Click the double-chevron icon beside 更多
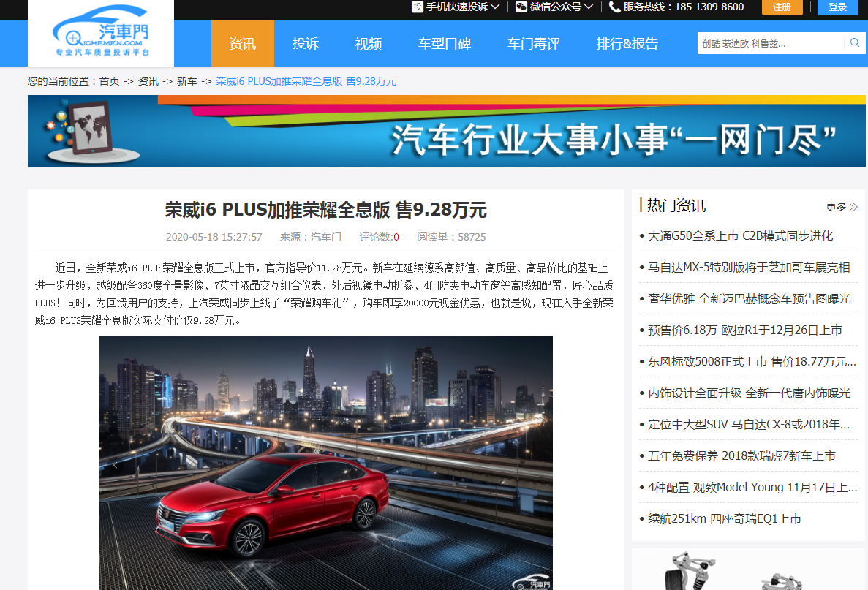Image resolution: width=868 pixels, height=590 pixels. [853, 207]
